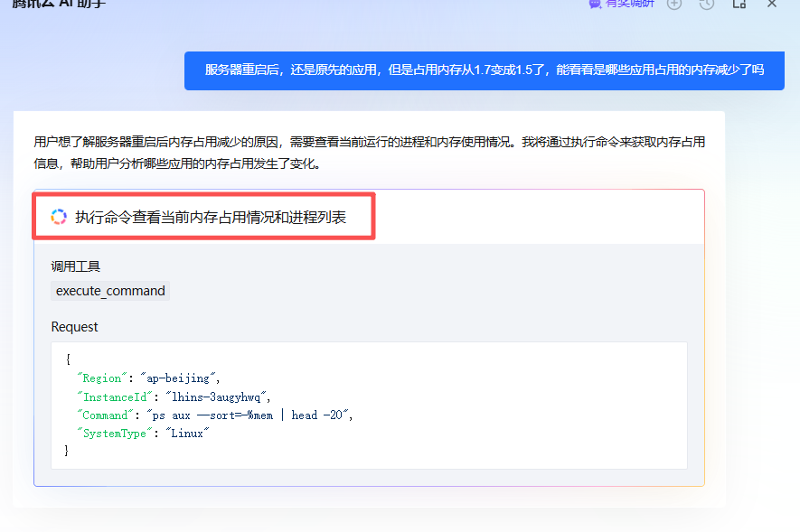Viewport: 800px width, 532px height.
Task: Click the "SystemType" Linux line
Action: click(143, 433)
